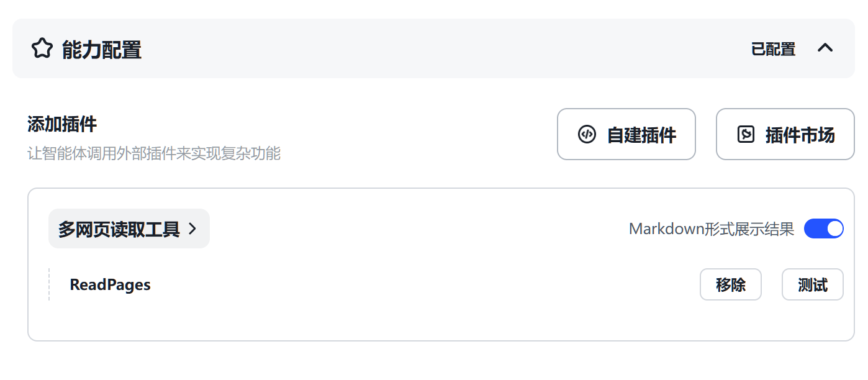Click the dashed line left of ReadPages
Screen dimensions: 868x380
click(49, 284)
